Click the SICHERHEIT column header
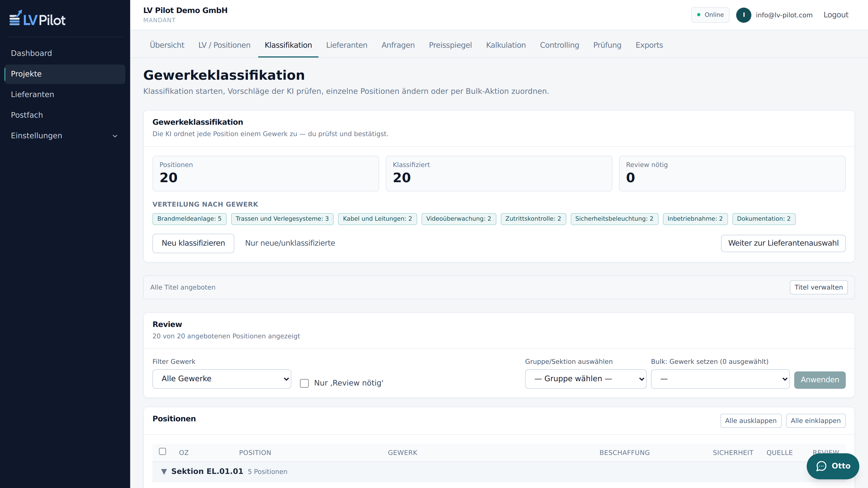The image size is (868, 488). coord(733,453)
